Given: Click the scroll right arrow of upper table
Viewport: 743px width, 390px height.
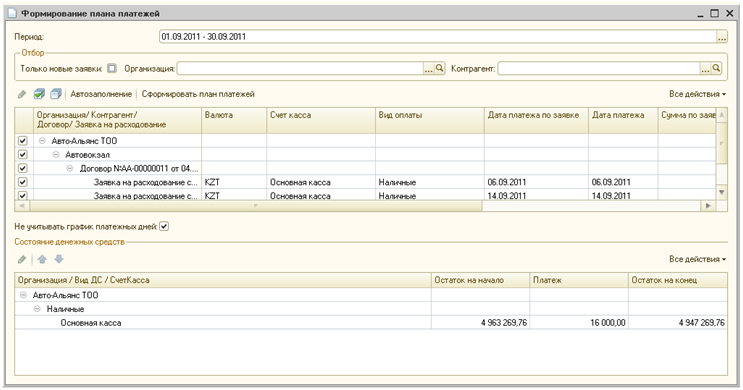Looking at the screenshot, I should pyautogui.click(x=708, y=206).
